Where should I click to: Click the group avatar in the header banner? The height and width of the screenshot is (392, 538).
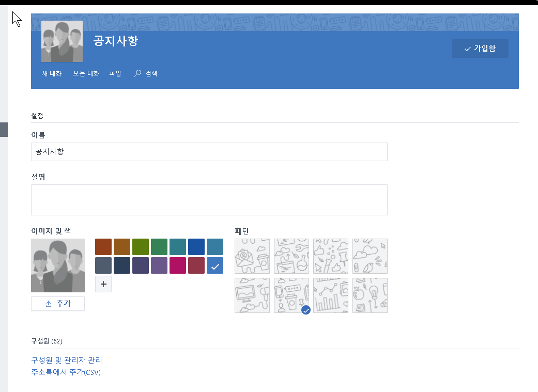[62, 41]
